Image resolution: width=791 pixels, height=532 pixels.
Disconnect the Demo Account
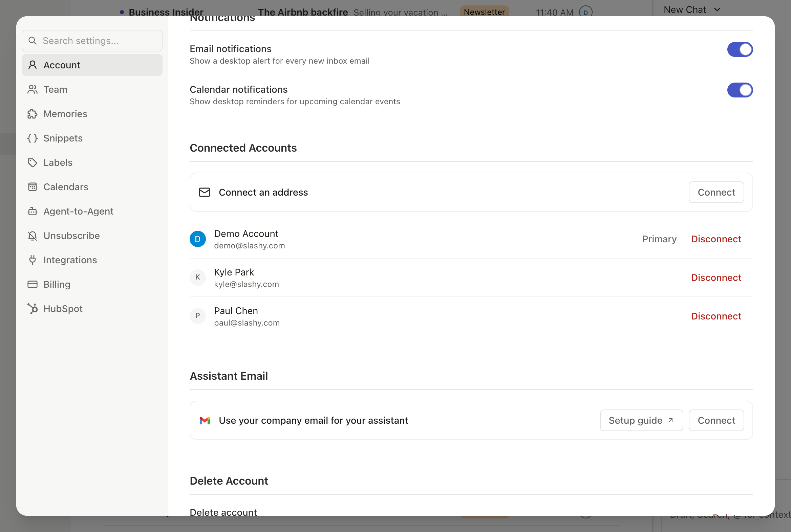716,239
